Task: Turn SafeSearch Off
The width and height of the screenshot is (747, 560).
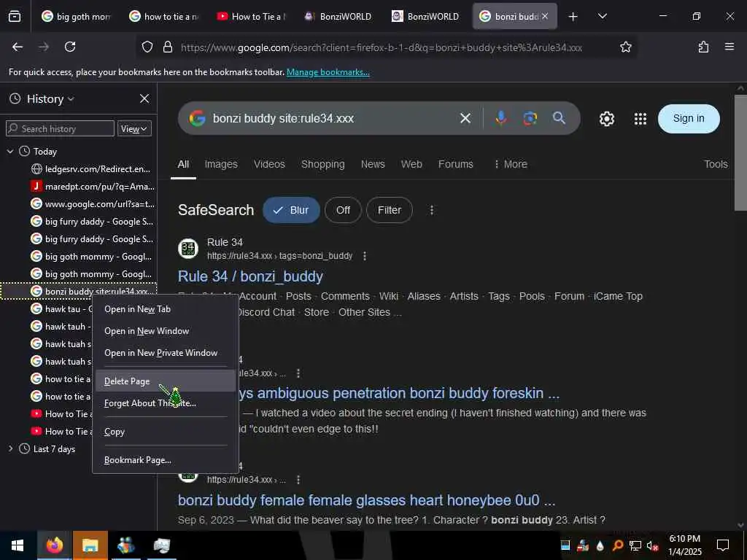Action: [343, 210]
